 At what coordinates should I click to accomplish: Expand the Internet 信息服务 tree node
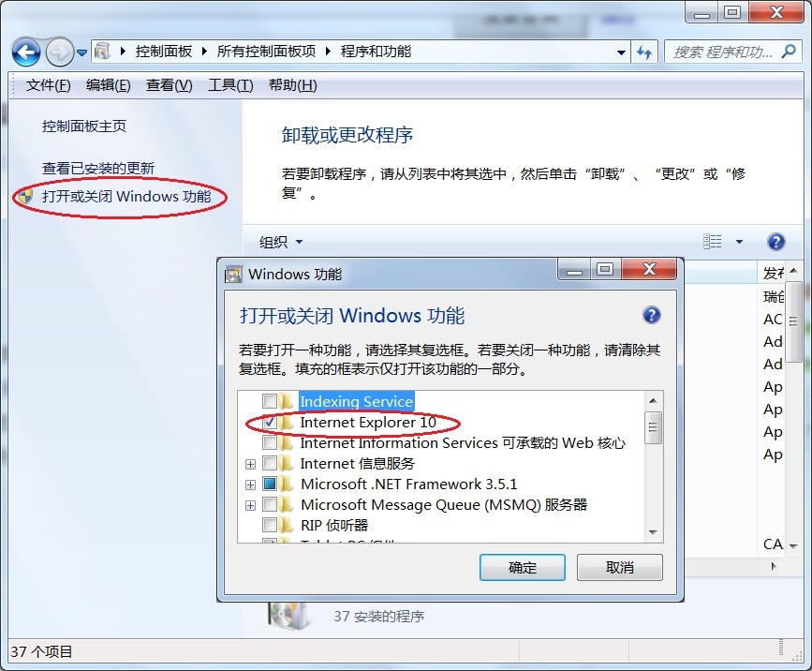250,464
